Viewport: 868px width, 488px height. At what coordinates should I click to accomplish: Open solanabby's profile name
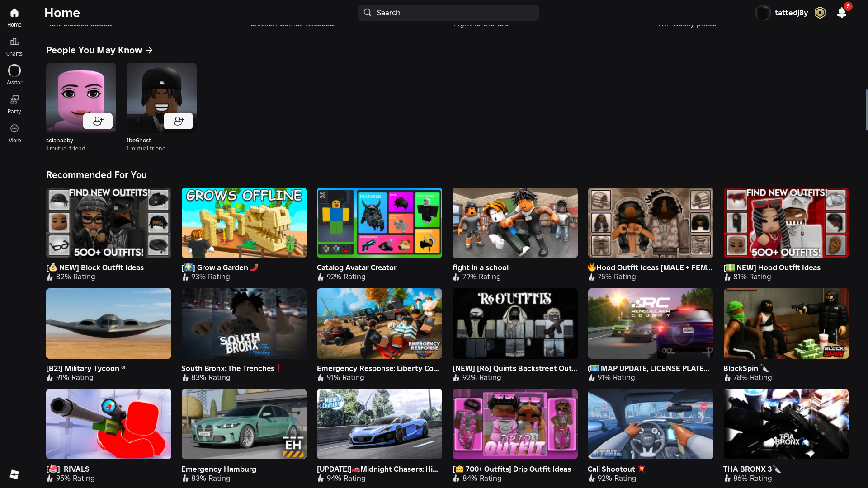[60, 141]
